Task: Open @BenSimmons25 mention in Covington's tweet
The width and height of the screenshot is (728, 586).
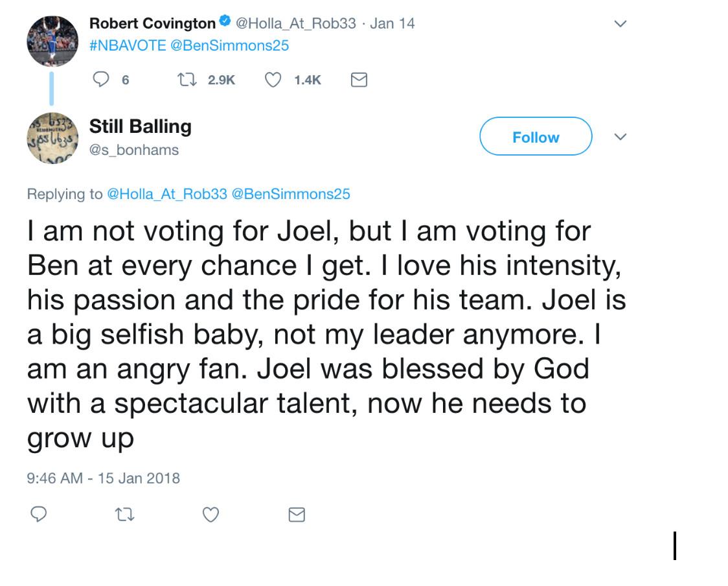Action: (x=229, y=45)
